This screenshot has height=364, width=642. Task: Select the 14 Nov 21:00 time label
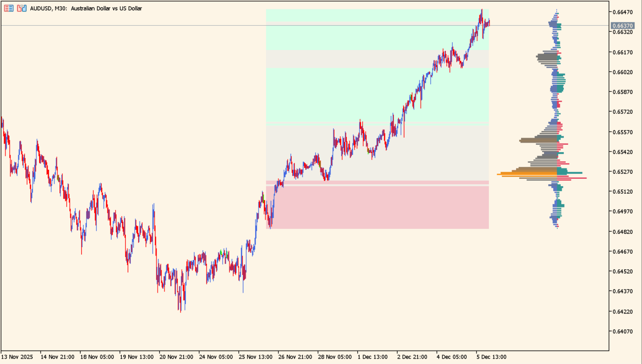[57, 357]
